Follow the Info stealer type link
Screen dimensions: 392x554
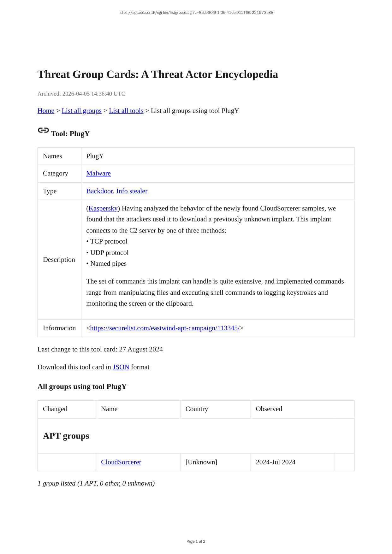tap(132, 191)
